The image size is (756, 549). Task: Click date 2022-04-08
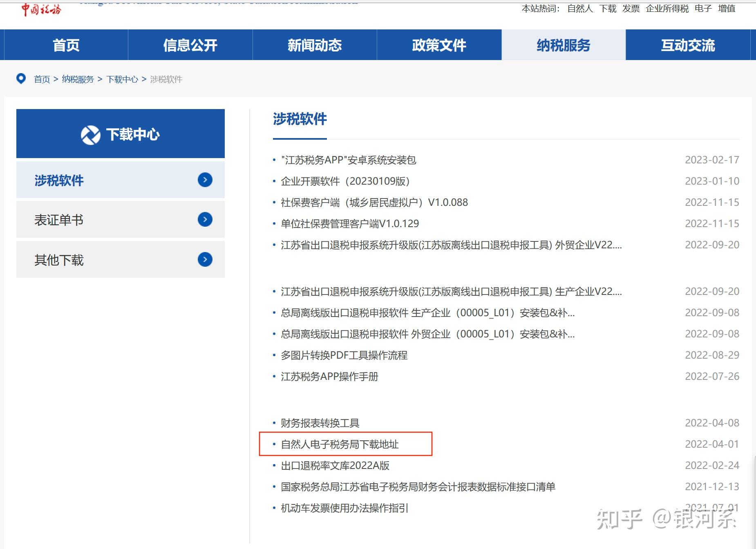(712, 423)
